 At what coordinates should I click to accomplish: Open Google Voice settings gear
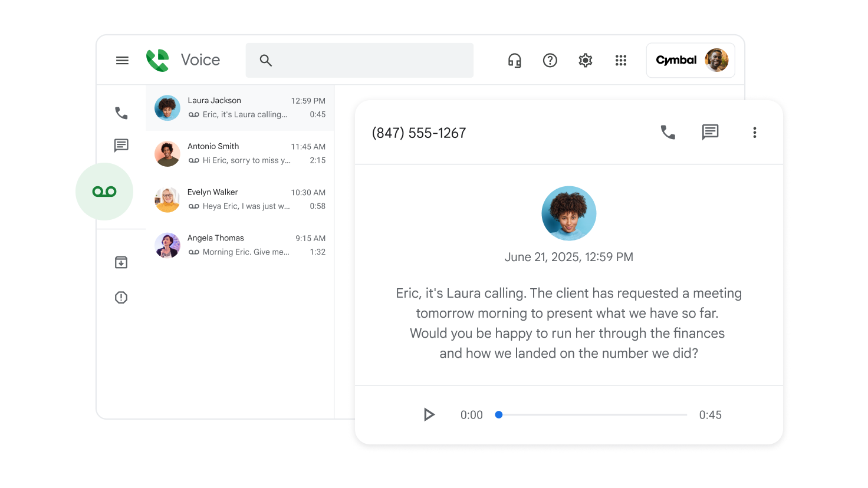585,60
